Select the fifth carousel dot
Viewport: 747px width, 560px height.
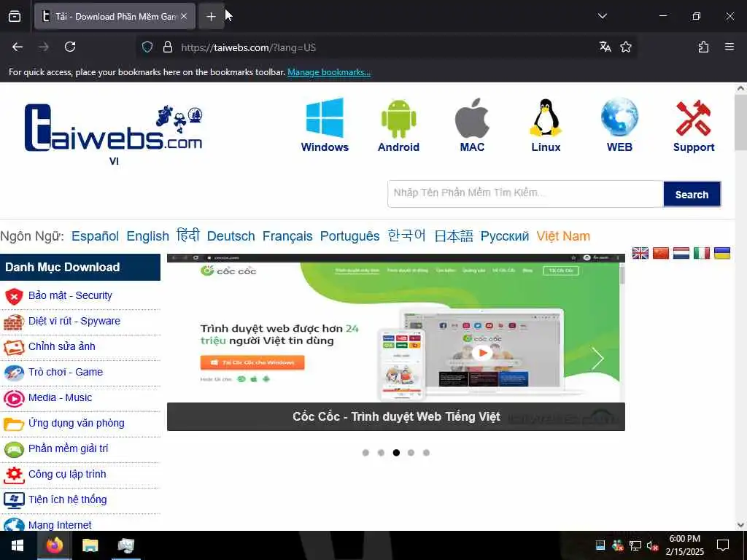[426, 452]
